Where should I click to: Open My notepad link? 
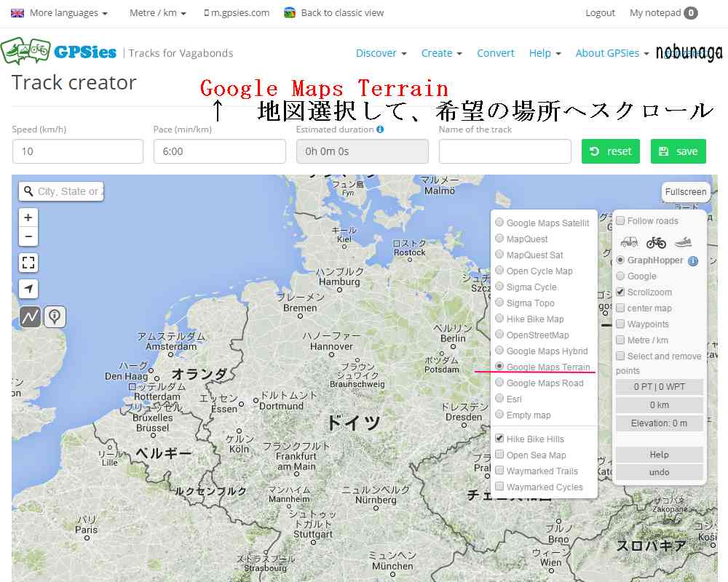click(655, 13)
